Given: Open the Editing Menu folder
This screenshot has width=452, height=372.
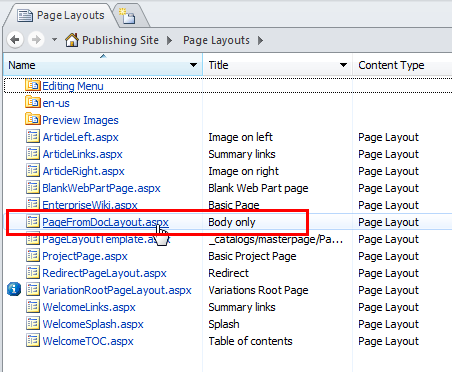Looking at the screenshot, I should pyautogui.click(x=73, y=86).
